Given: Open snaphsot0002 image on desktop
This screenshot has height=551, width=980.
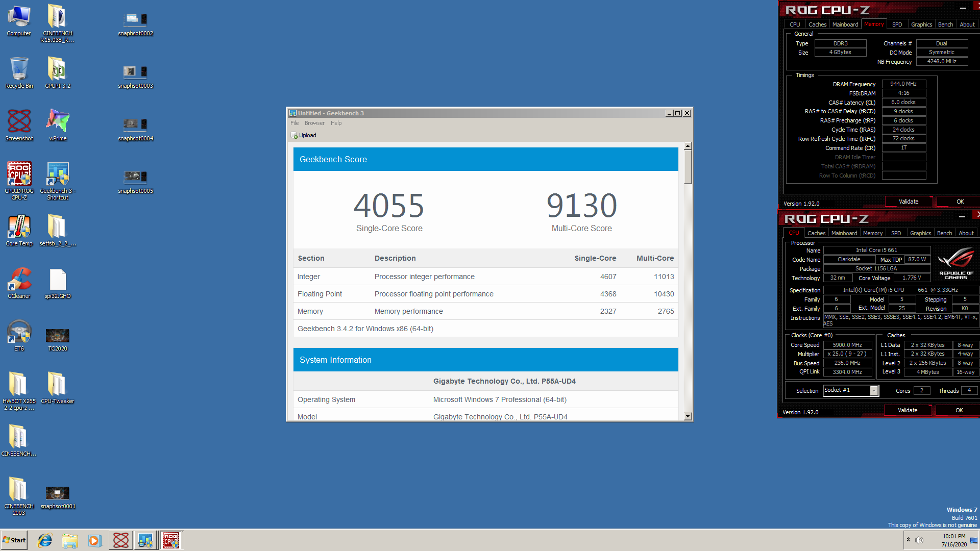Looking at the screenshot, I should [x=135, y=24].
